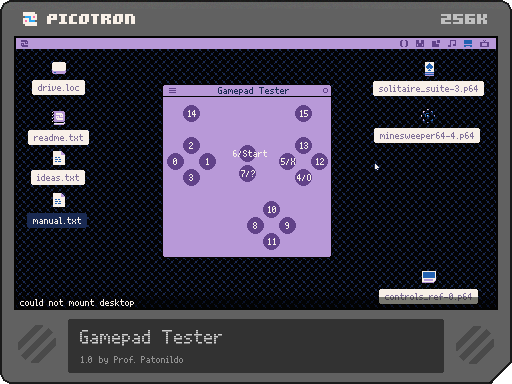Click gamepad button 12 indicator
Image resolution: width=512 pixels, height=384 pixels.
tap(319, 162)
